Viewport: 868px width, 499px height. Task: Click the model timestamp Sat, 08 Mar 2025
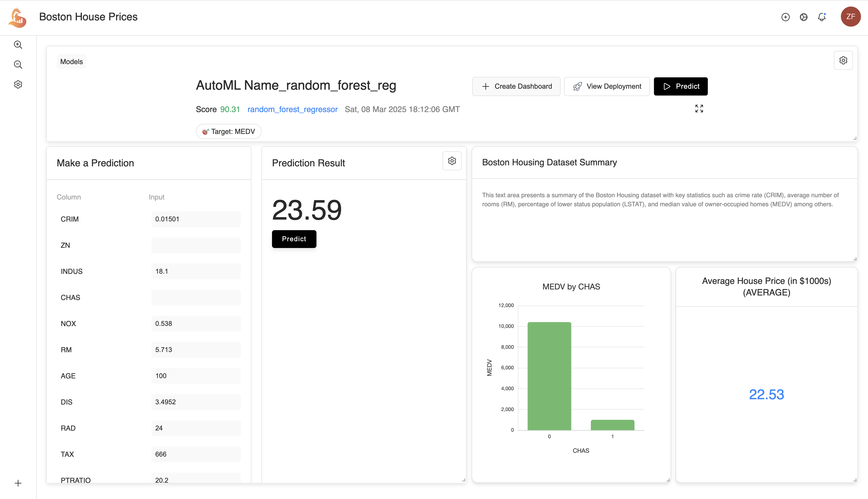click(402, 109)
